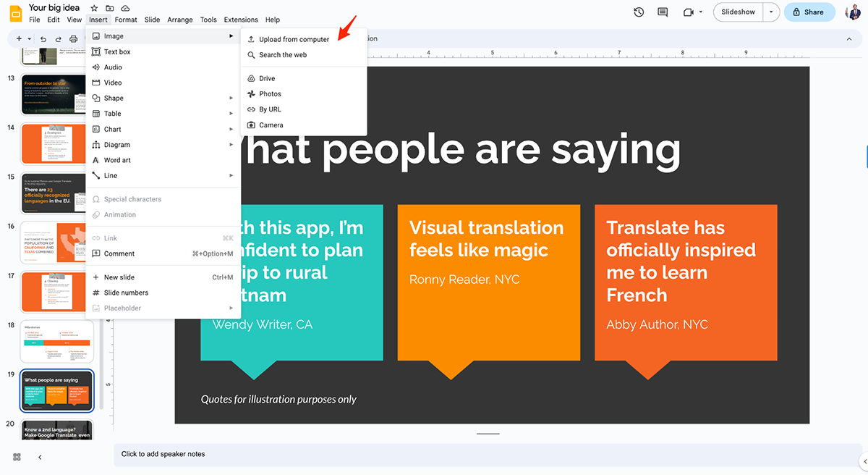Select Text box from Insert menu

(x=117, y=51)
